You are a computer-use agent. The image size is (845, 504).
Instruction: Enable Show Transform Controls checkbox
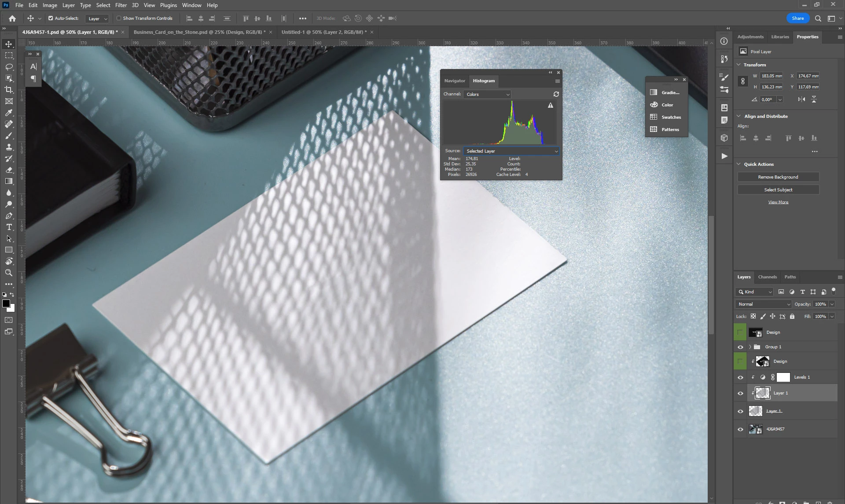(119, 18)
